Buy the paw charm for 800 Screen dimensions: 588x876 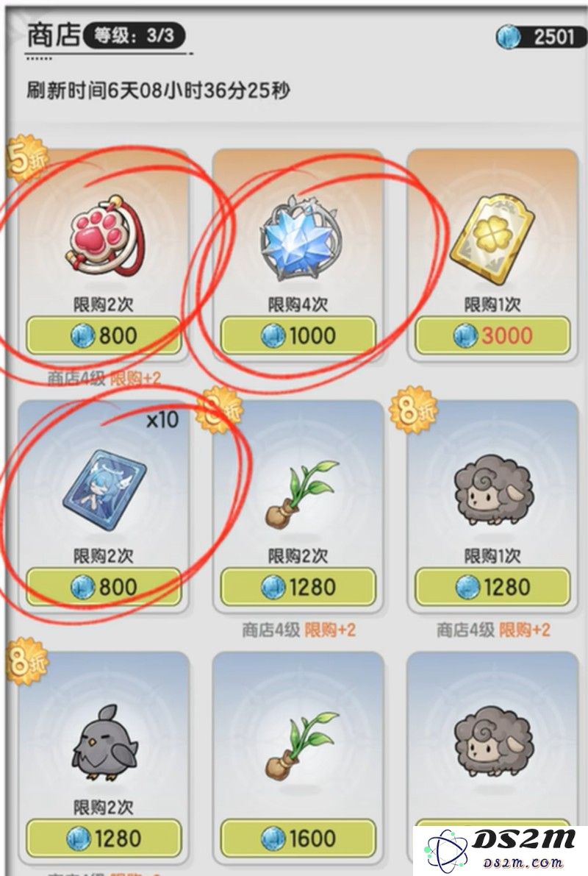tap(104, 335)
